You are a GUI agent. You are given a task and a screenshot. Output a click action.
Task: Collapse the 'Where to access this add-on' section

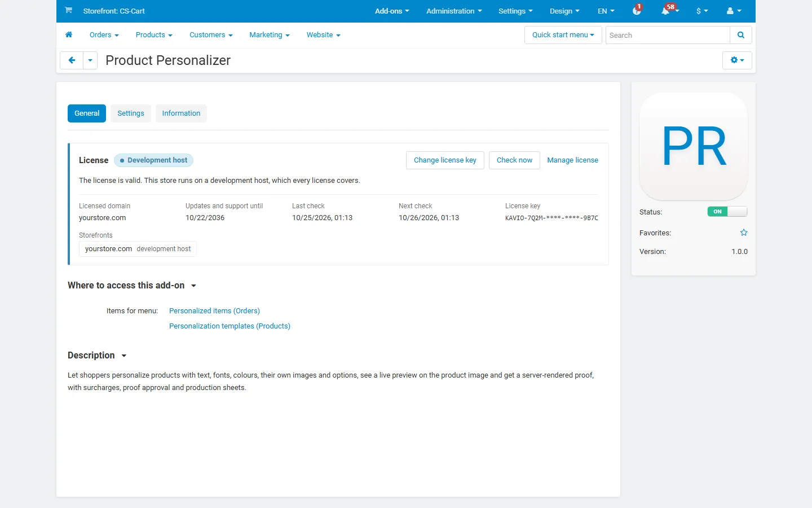132,286
